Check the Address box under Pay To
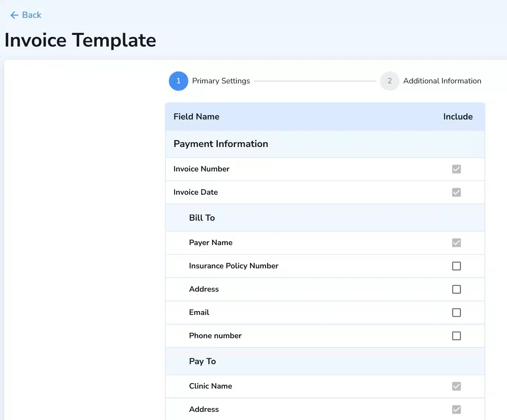This screenshot has height=420, width=507. [457, 410]
